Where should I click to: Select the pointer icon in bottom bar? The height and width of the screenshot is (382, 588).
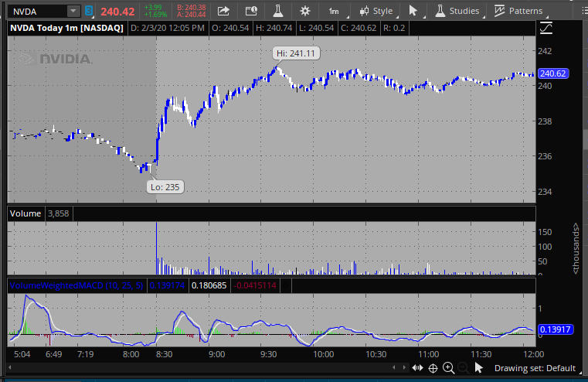tap(478, 368)
